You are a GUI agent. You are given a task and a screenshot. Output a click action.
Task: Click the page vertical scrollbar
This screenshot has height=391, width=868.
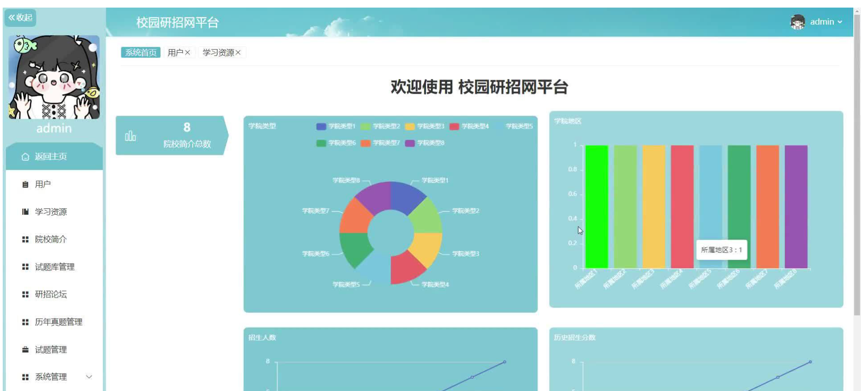857,165
